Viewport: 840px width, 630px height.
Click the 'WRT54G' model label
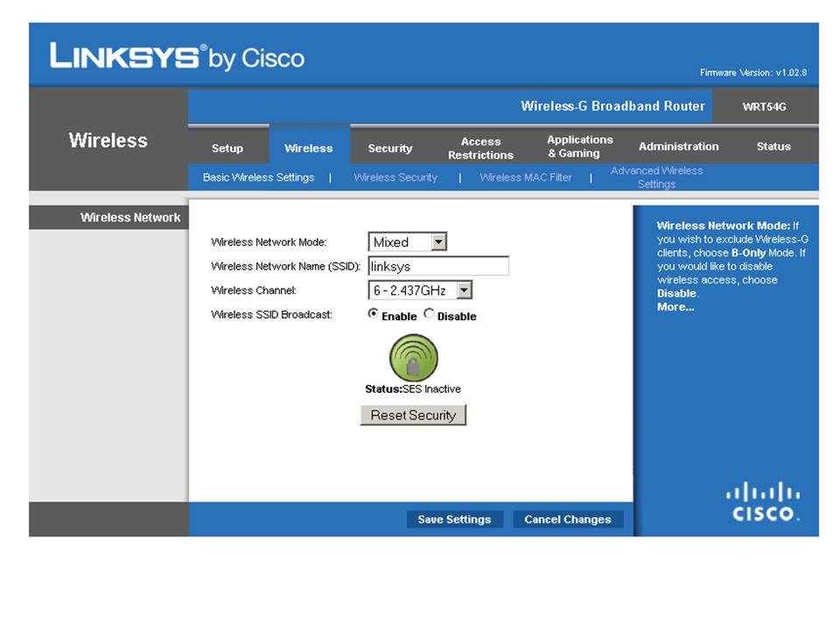(x=765, y=107)
